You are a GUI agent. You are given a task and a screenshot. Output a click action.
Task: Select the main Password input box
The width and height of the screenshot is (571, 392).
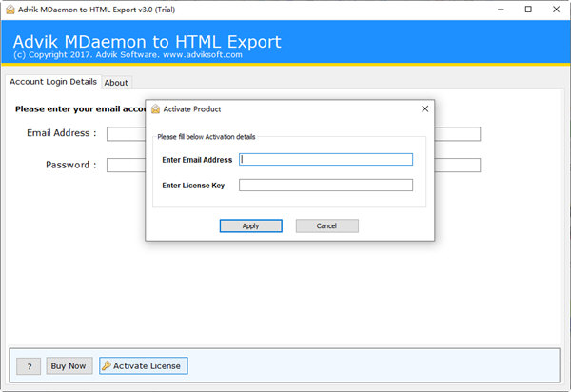[x=125, y=166]
